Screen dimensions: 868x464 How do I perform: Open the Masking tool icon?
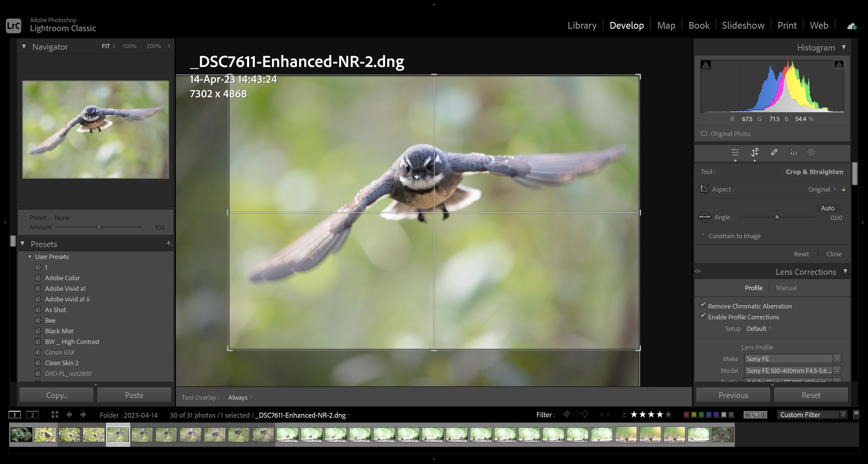coord(811,152)
